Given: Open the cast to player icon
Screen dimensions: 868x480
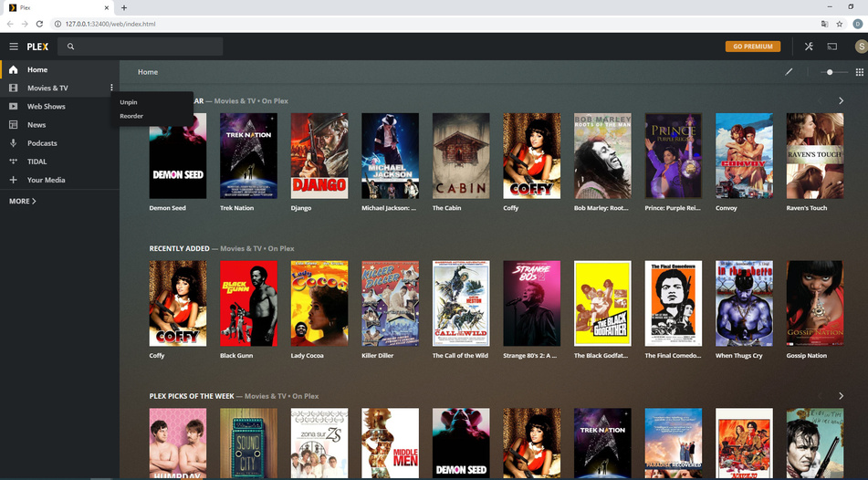Looking at the screenshot, I should click(832, 47).
